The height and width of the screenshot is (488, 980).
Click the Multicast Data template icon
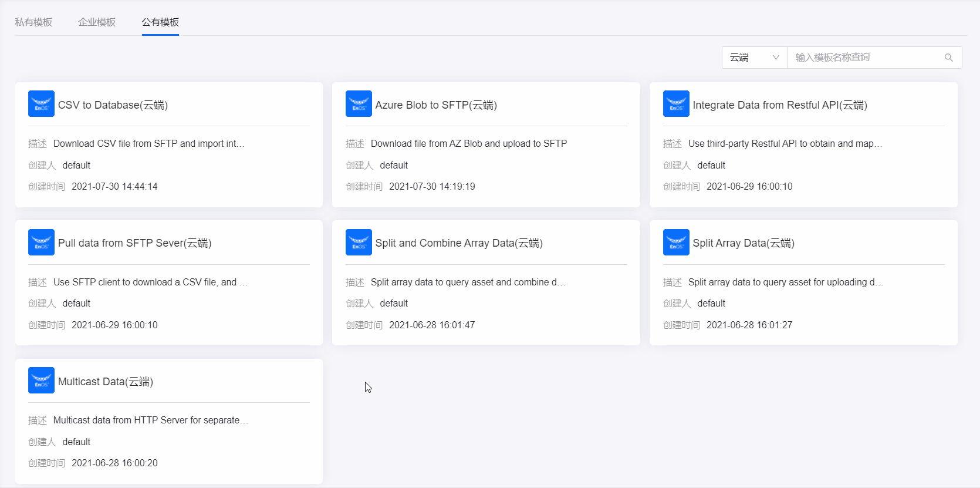[41, 381]
